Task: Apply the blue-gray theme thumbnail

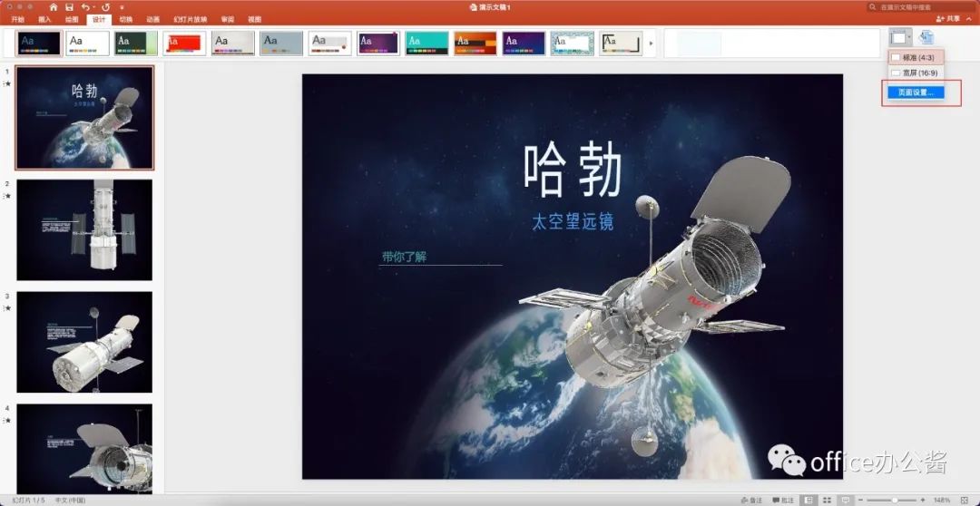Action: [x=281, y=44]
